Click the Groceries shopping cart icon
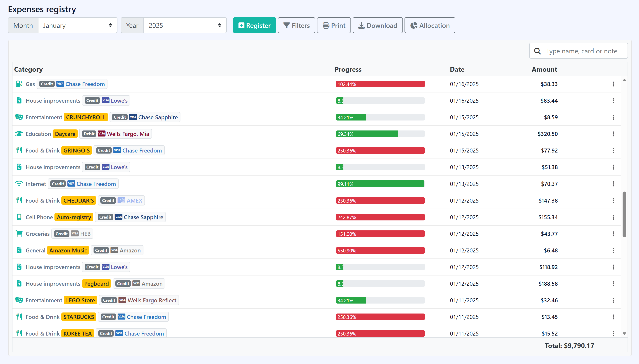 point(19,234)
